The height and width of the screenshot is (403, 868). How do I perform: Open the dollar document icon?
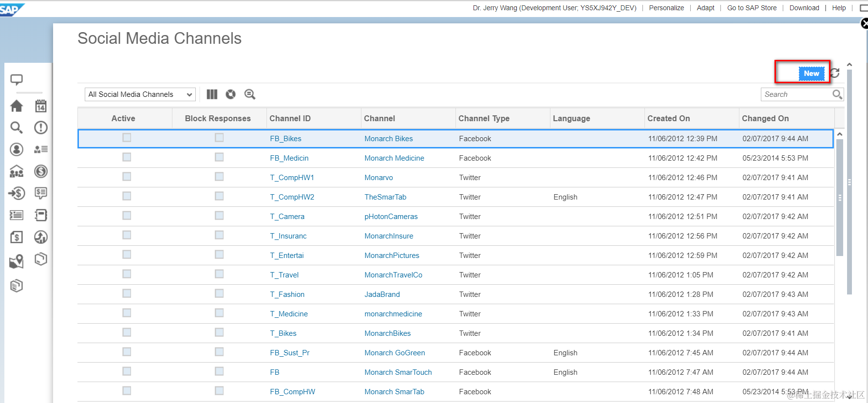[17, 237]
